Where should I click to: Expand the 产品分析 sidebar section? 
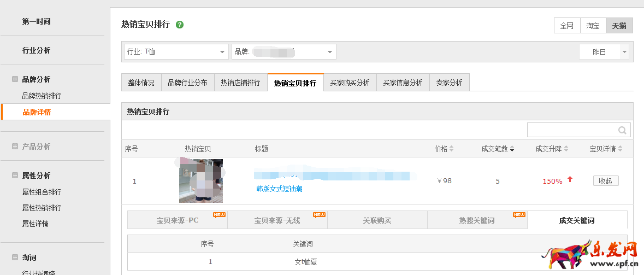tap(15, 147)
